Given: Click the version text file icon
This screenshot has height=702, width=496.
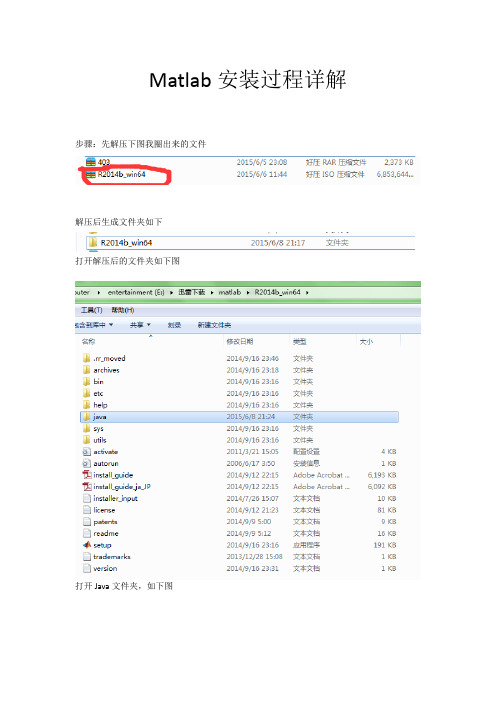Looking at the screenshot, I should pos(87,568).
